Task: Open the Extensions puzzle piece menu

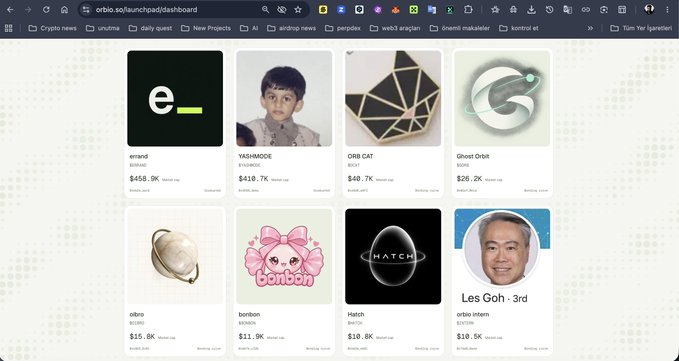Action: pos(468,10)
